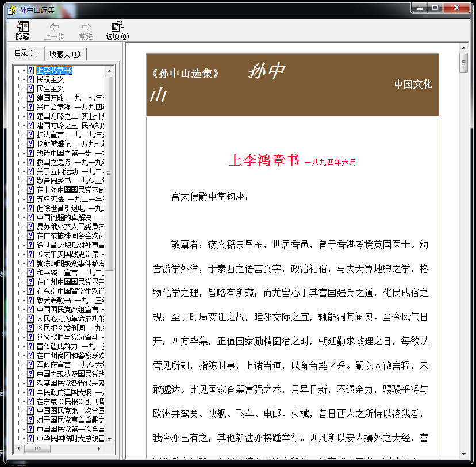
Task: Click the help application icon in title bar
Action: [12, 10]
